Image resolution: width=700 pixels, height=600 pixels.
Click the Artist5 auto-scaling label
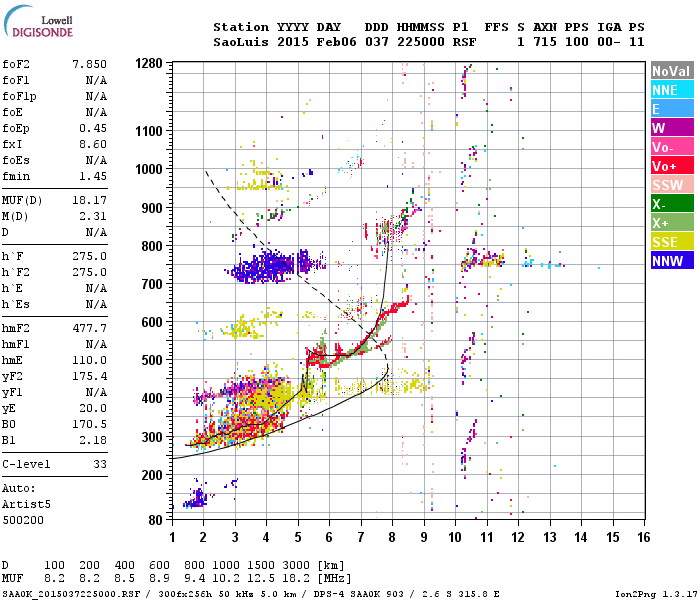[26, 504]
